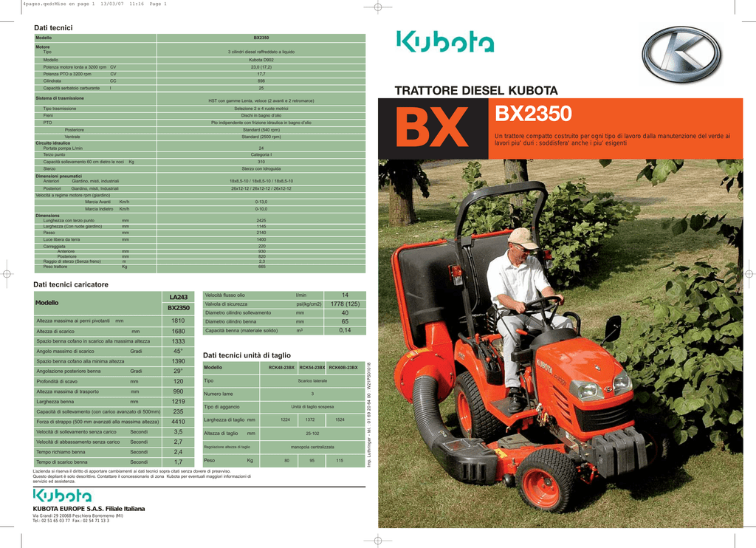Click the large teal Kubota logo beside the emblem

pos(445,42)
